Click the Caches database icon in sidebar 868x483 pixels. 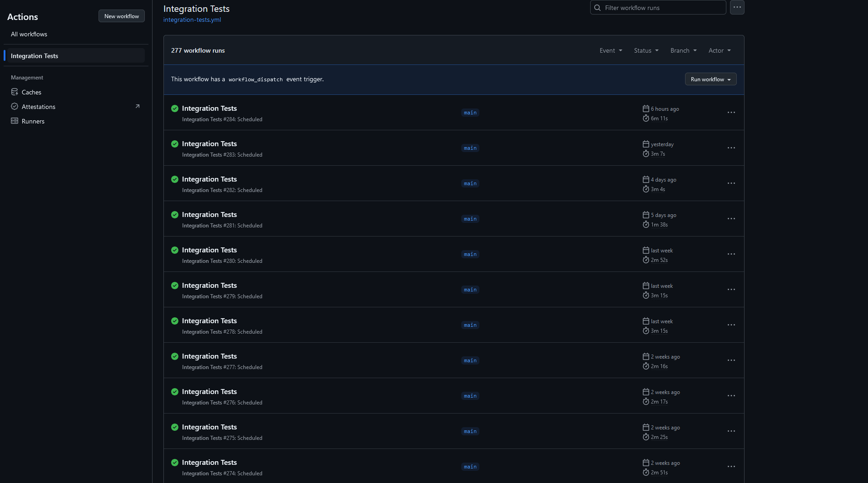click(15, 92)
